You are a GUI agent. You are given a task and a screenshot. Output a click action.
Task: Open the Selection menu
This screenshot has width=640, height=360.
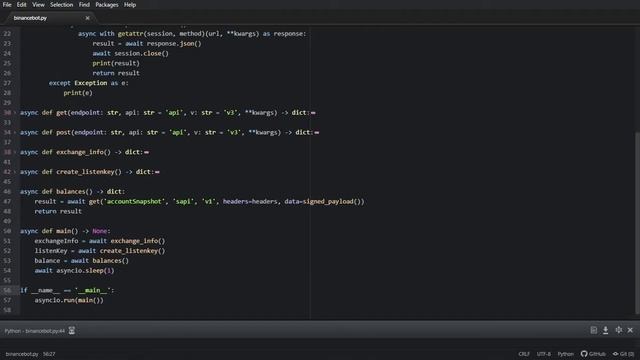pos(62,4)
